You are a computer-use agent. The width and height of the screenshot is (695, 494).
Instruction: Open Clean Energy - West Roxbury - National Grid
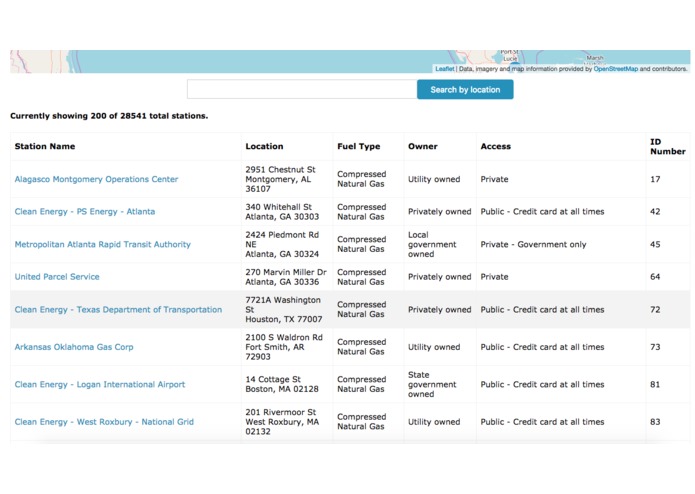click(x=104, y=422)
